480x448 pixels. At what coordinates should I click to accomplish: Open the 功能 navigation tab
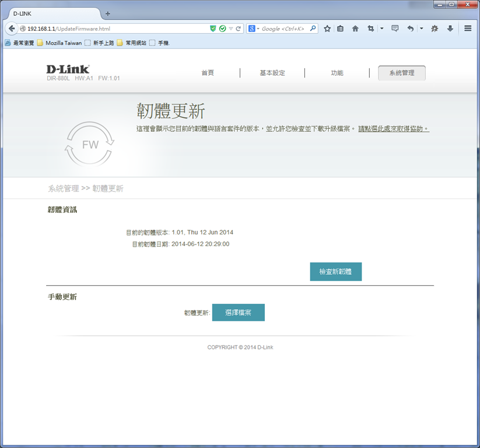click(x=337, y=73)
